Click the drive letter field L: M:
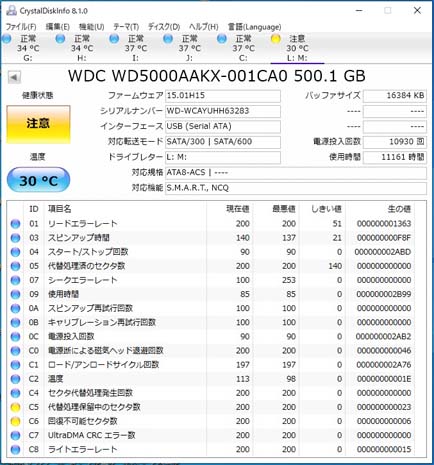 pyautogui.click(x=223, y=157)
